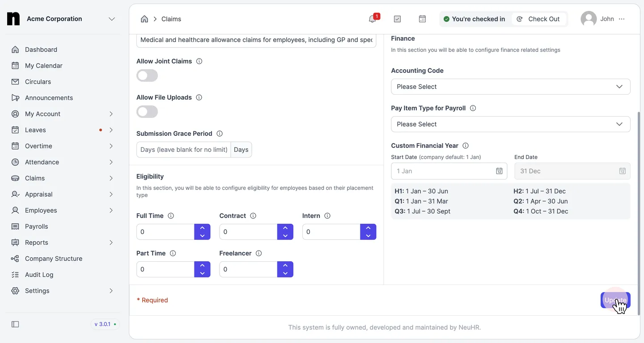The height and width of the screenshot is (343, 644).
Task: Show info for Intern eligibility
Action: click(x=327, y=216)
